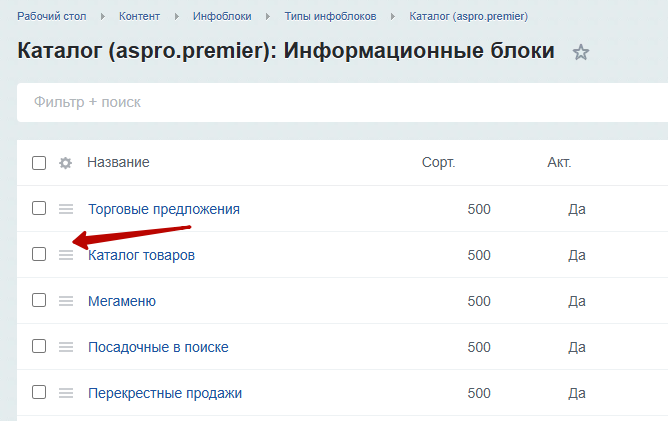
Task: Expand breadcrumb arrow after Типы инфоблоков
Action: [393, 17]
